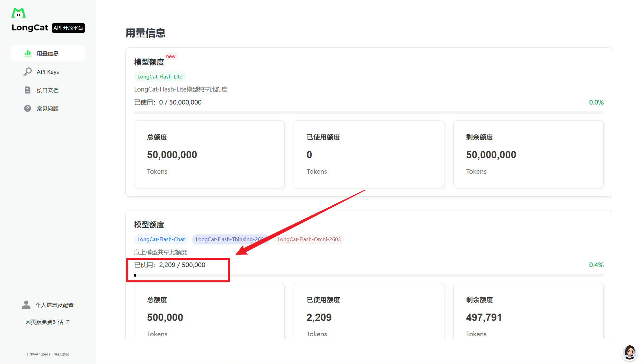
Task: Click the LongCat-Flash-Omni-2603 model tag
Action: (x=309, y=239)
